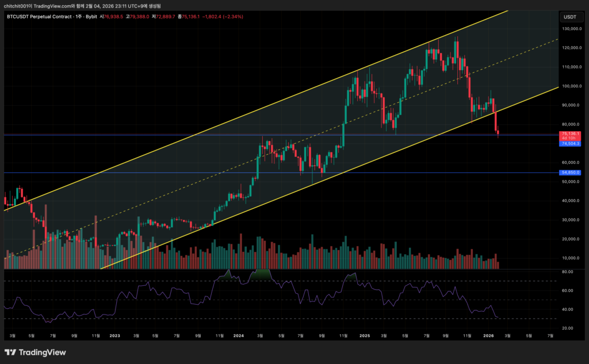Screen dimensions: 589x364
Task: Select the latest red weekly candle
Action: [498, 133]
